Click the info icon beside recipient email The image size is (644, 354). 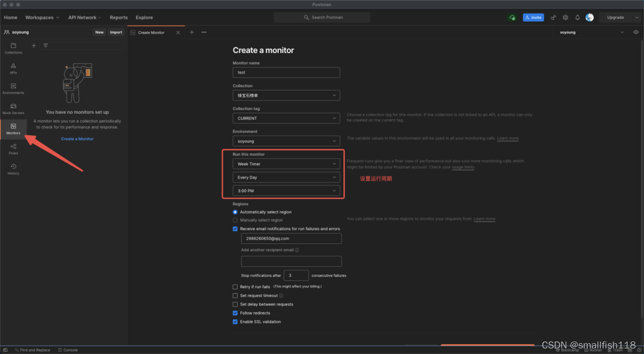pyautogui.click(x=297, y=250)
